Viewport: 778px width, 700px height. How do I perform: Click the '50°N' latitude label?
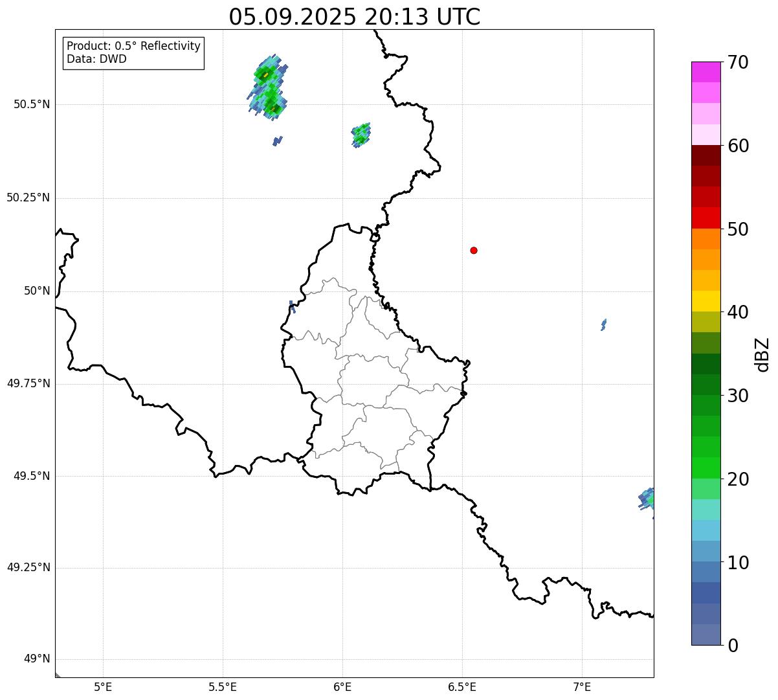tap(37, 291)
